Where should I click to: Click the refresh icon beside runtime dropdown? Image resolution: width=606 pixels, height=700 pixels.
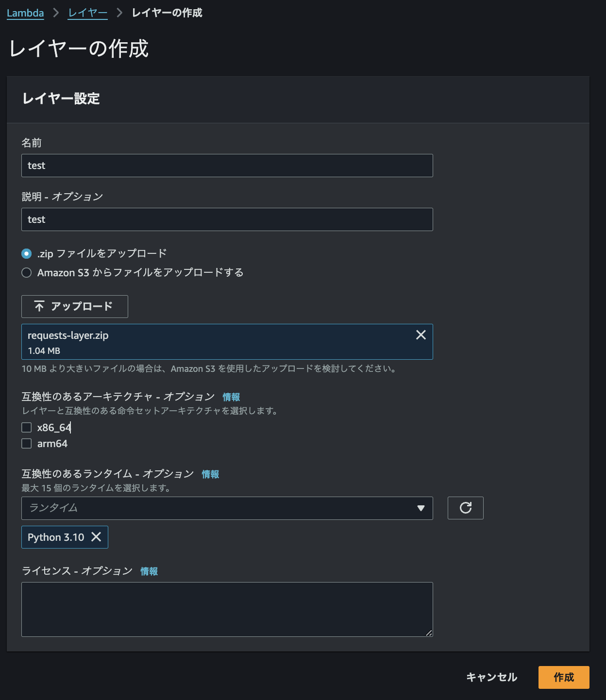tap(465, 508)
